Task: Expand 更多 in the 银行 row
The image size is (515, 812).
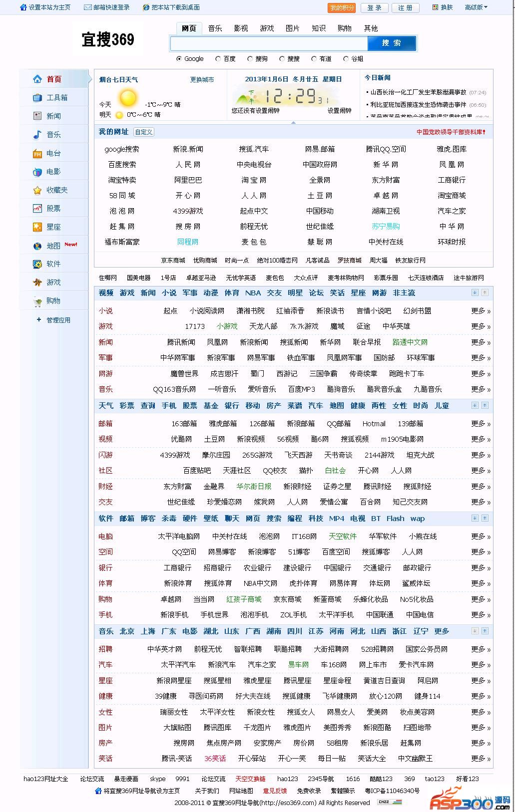Action: (481, 568)
